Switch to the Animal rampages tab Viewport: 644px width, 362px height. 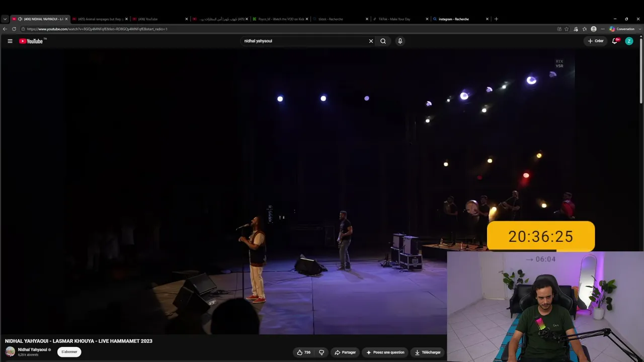100,19
